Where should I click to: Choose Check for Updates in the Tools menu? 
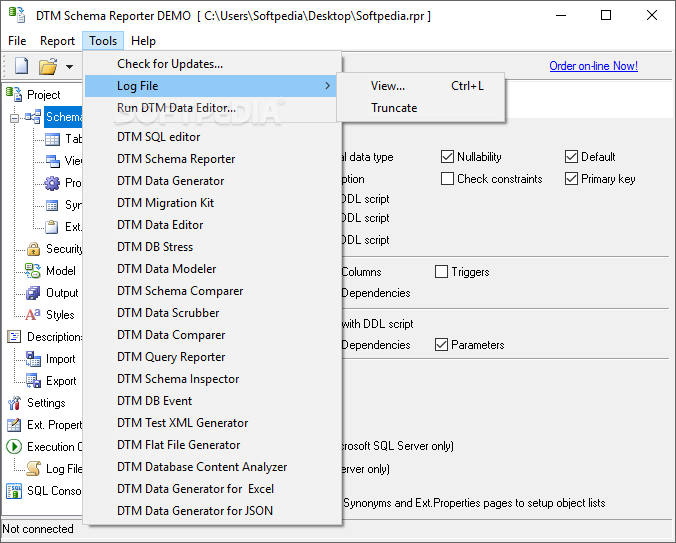pyautogui.click(x=210, y=64)
